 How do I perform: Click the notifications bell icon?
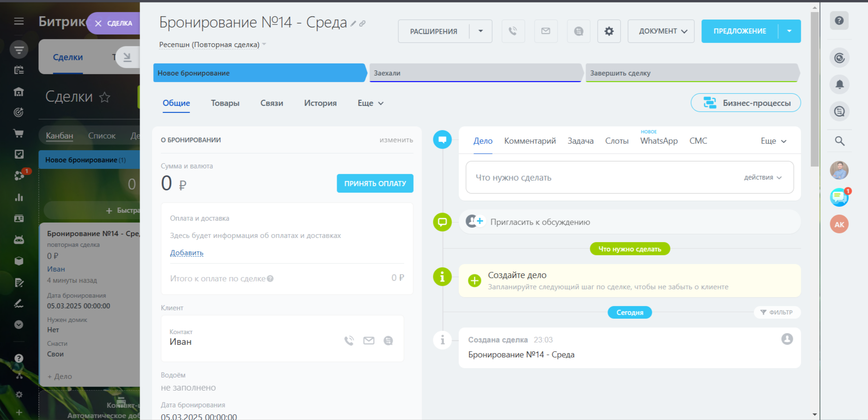point(839,84)
